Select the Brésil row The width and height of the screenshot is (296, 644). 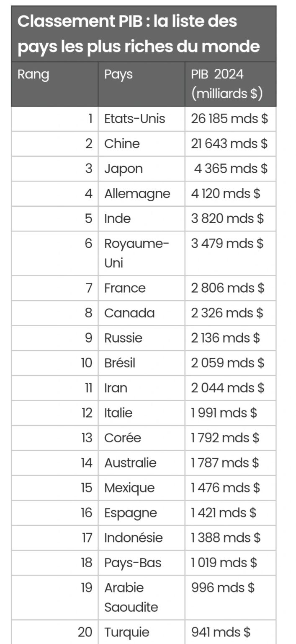[144, 363]
